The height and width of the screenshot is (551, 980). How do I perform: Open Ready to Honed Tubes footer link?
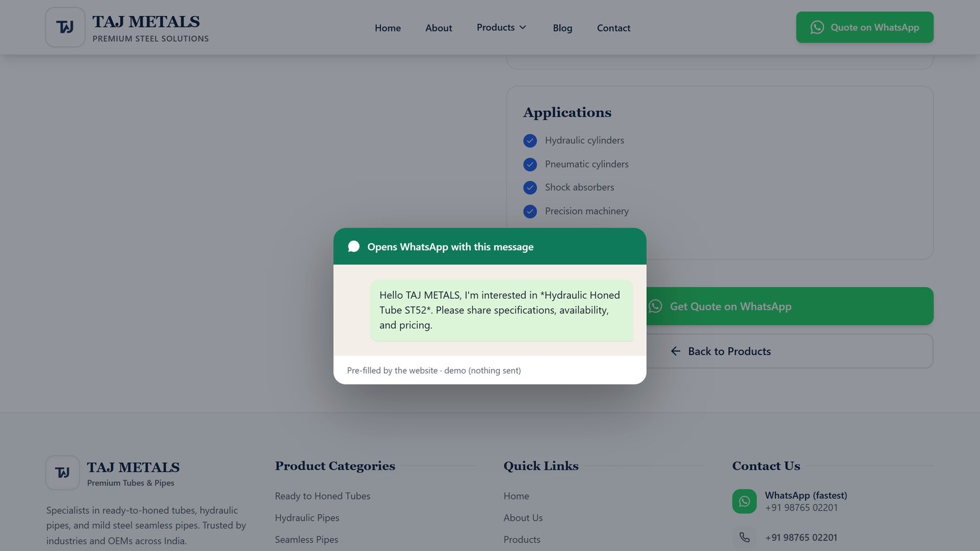(323, 496)
